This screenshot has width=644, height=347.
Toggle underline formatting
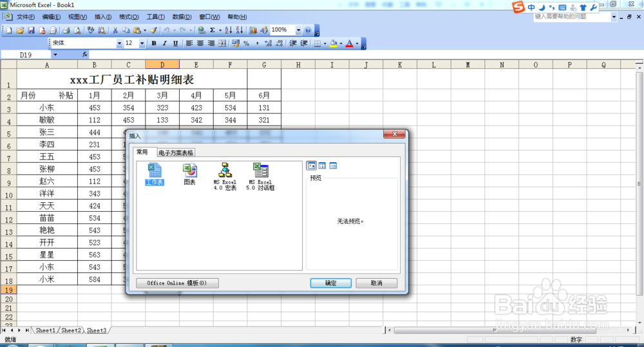(x=175, y=43)
